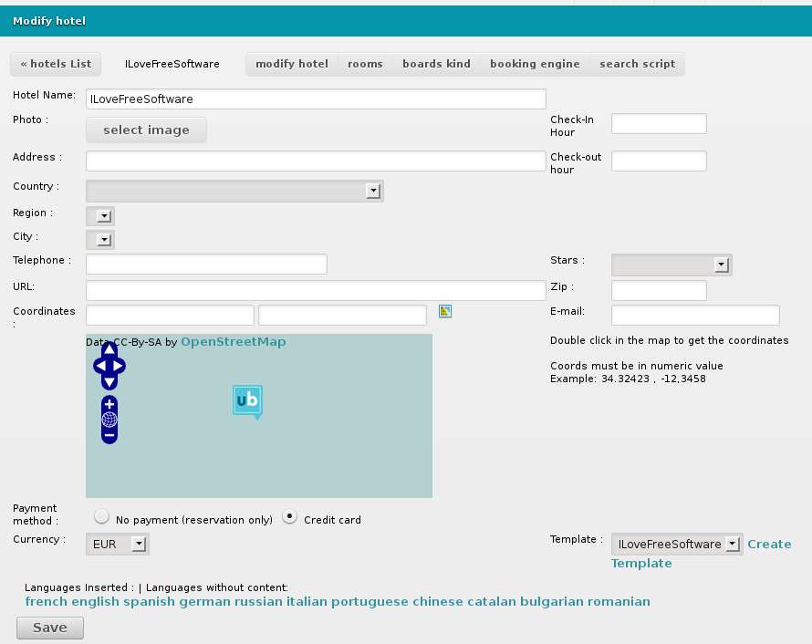
Task: Click the ILoveFreeSoftware breadcrumb text
Action: click(x=172, y=64)
